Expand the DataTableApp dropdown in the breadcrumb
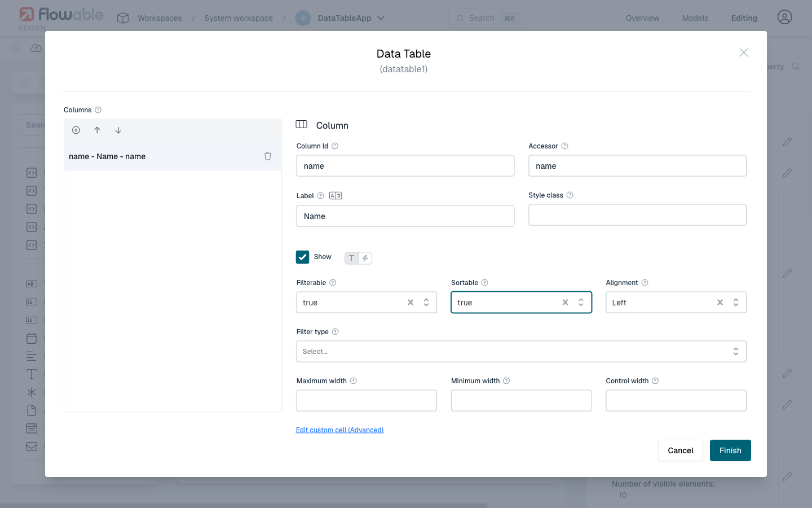Screen dimensions: 812x508 coord(382,17)
